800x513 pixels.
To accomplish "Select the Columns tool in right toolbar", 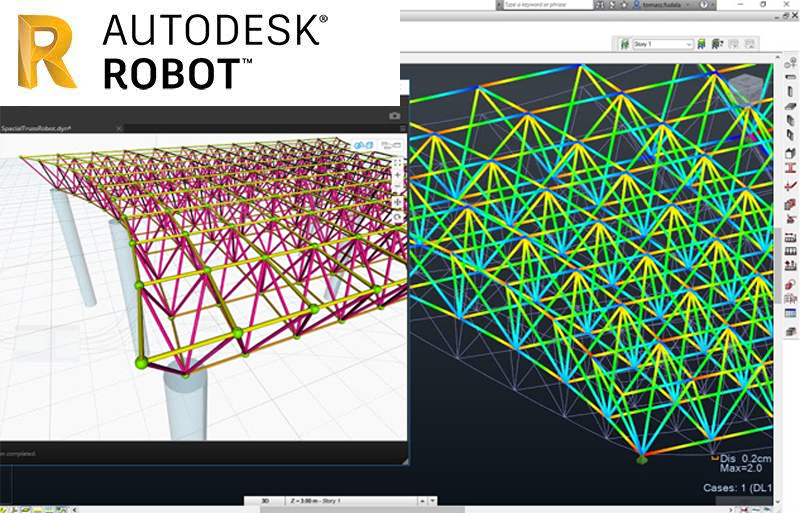I will coord(790,91).
